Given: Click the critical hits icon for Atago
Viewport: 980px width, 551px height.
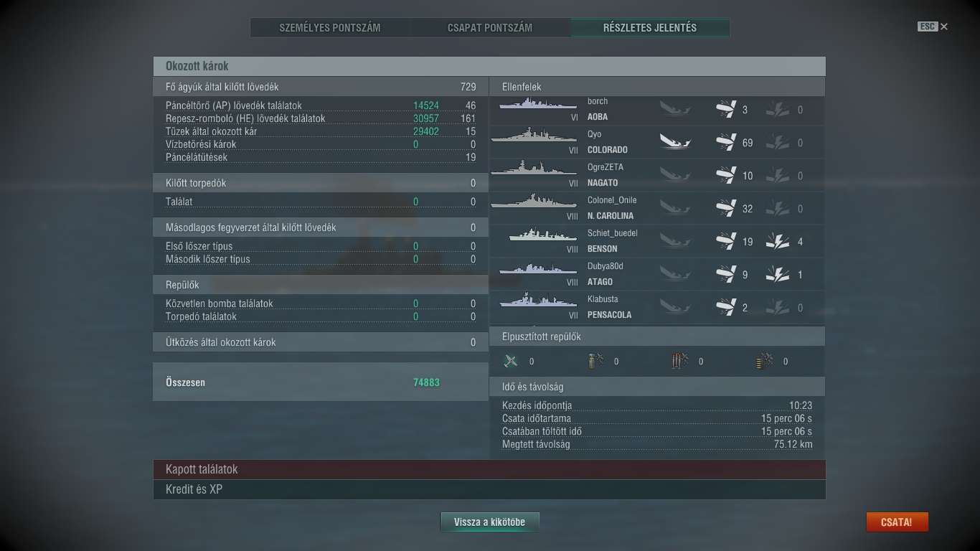Looking at the screenshot, I should tap(778, 274).
